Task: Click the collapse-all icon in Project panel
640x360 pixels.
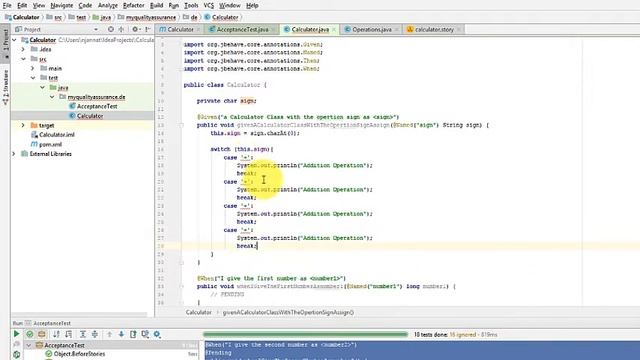Action: point(121,29)
